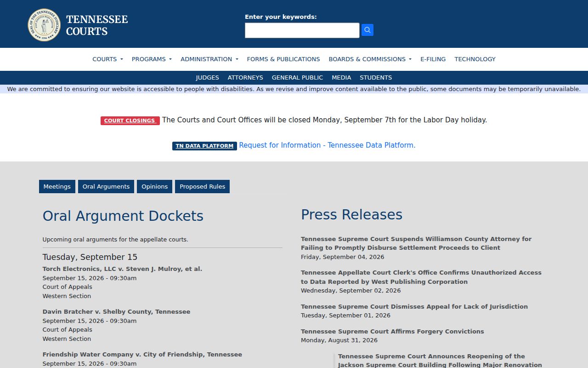Image resolution: width=588 pixels, height=368 pixels.
Task: Open the Media section
Action: 341,77
